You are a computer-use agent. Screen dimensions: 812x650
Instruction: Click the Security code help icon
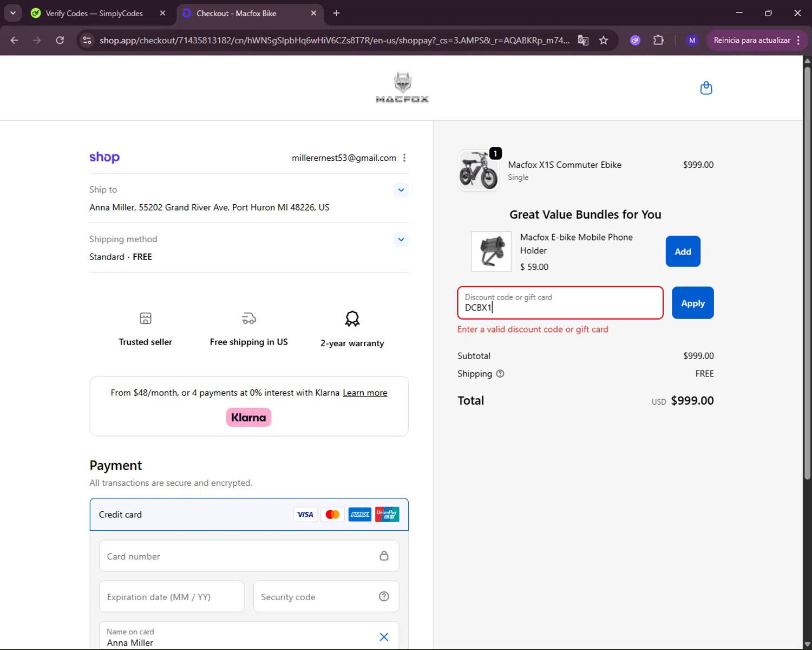click(x=384, y=596)
